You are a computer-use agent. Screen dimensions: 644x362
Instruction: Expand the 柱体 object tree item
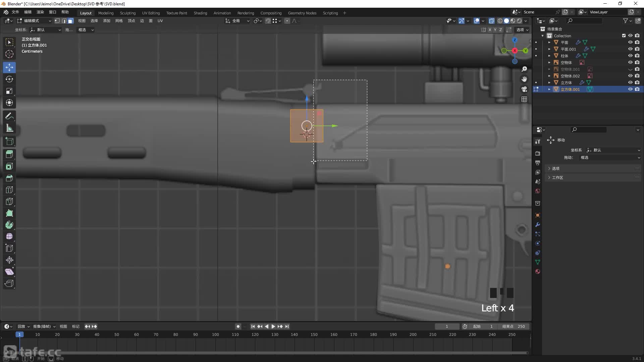pos(549,56)
